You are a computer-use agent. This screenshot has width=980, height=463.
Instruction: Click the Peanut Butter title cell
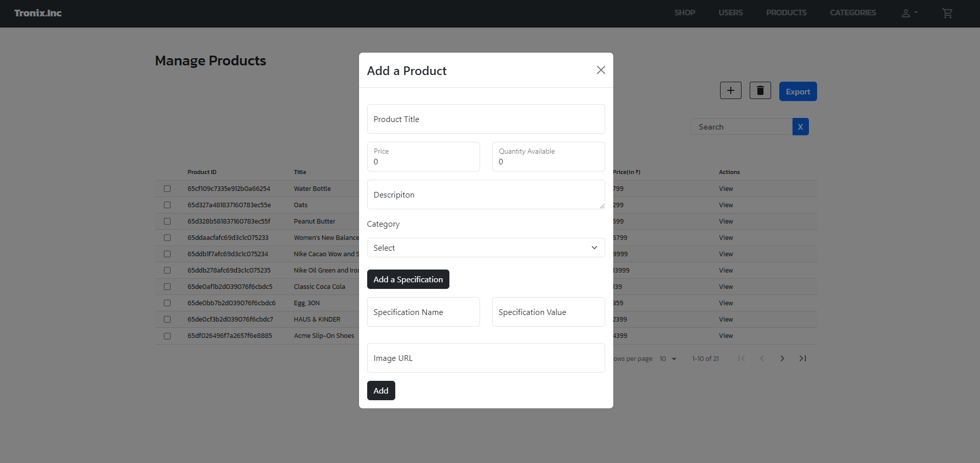click(x=315, y=221)
